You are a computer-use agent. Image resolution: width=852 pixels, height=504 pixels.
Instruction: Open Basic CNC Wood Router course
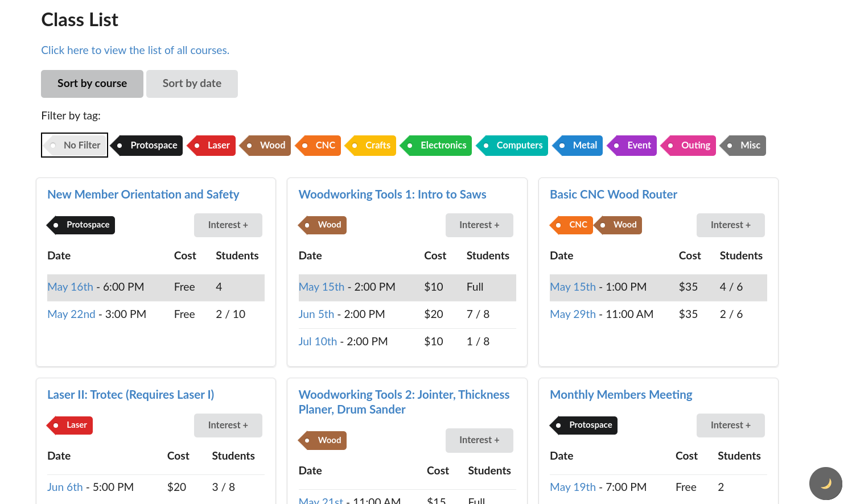(x=613, y=195)
